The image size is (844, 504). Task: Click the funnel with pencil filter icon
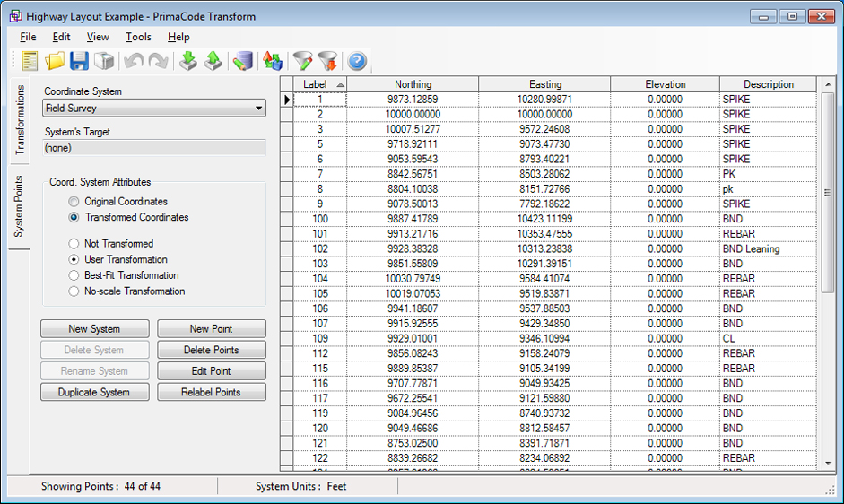(302, 61)
